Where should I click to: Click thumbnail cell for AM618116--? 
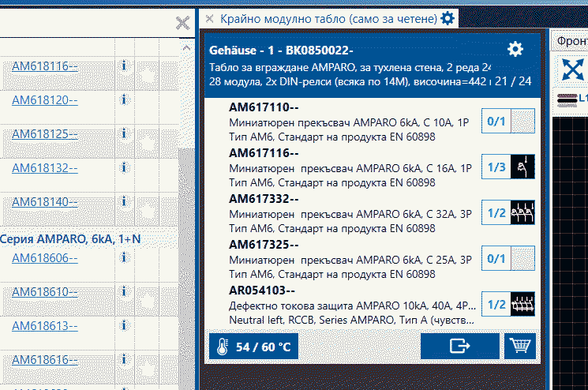(147, 73)
